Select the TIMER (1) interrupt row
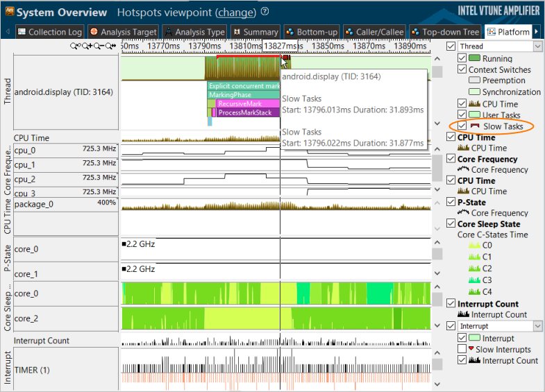 point(66,370)
